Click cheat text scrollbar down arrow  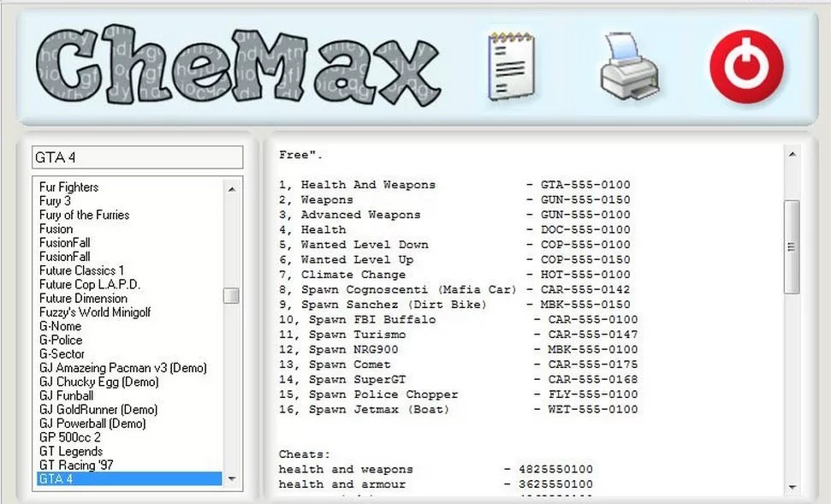point(792,487)
